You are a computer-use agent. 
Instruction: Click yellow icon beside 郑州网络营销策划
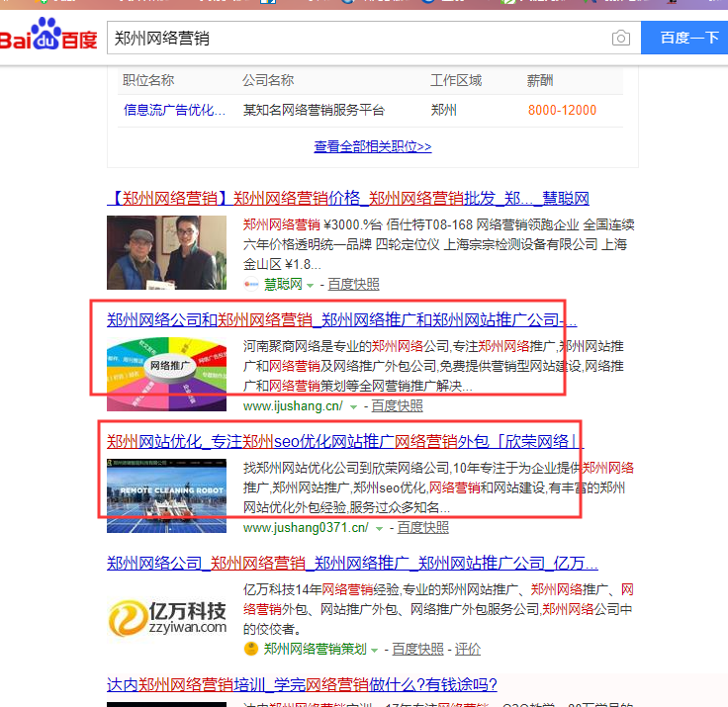(251, 649)
